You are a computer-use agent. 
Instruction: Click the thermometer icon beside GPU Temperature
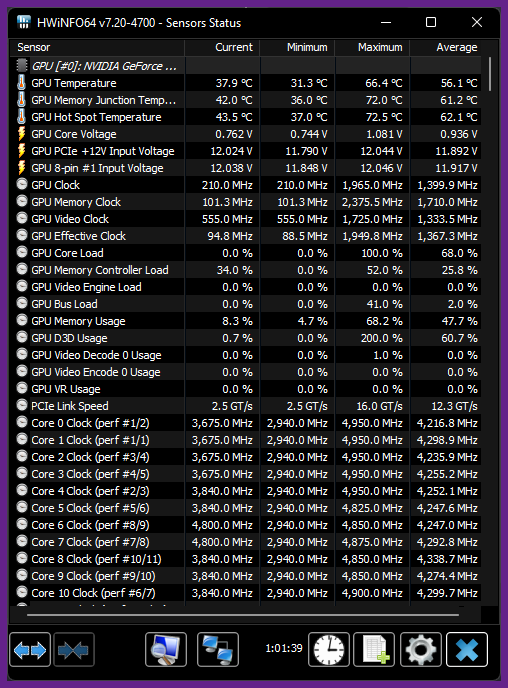(x=21, y=82)
